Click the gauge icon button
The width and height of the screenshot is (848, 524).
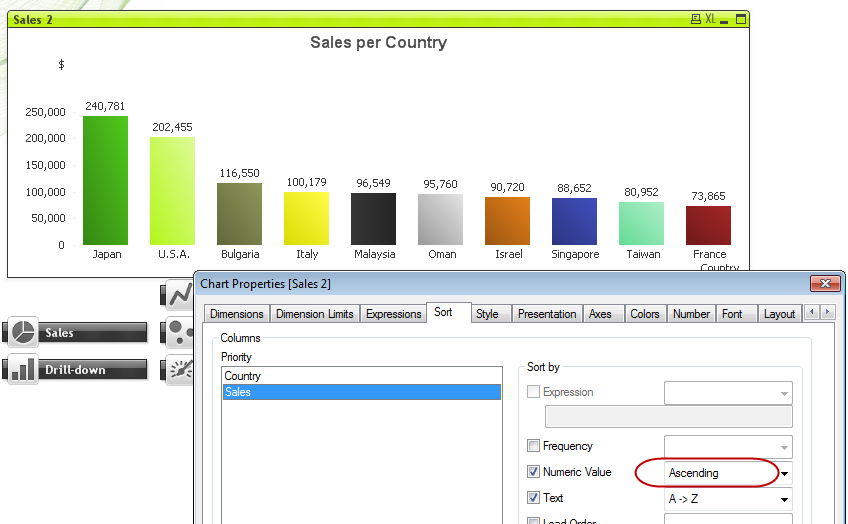[x=179, y=369]
